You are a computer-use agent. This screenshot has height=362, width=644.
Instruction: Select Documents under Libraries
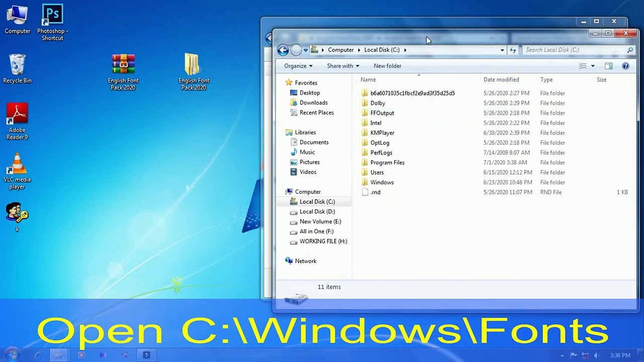click(x=314, y=142)
